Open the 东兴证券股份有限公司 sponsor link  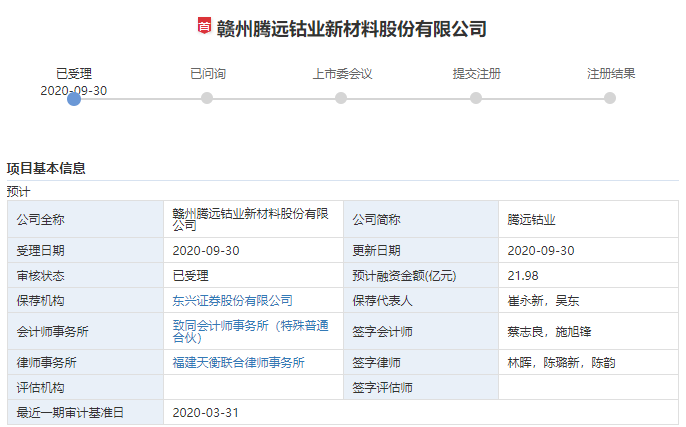tap(232, 300)
